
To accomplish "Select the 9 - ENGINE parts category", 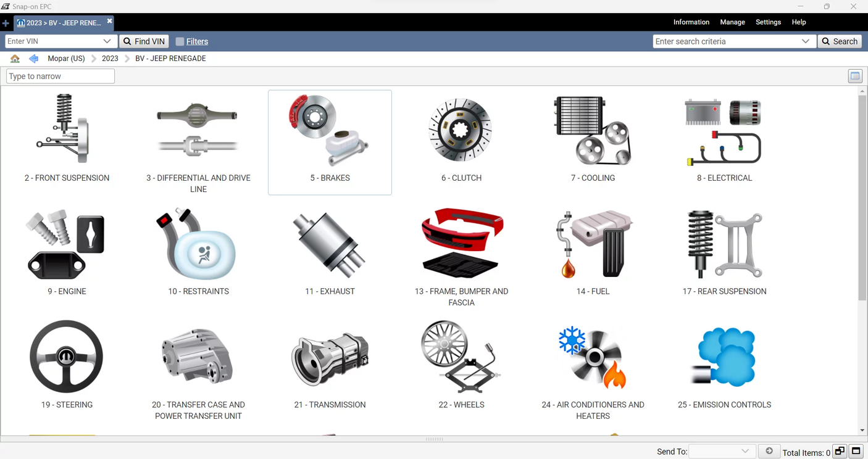I will (x=66, y=244).
